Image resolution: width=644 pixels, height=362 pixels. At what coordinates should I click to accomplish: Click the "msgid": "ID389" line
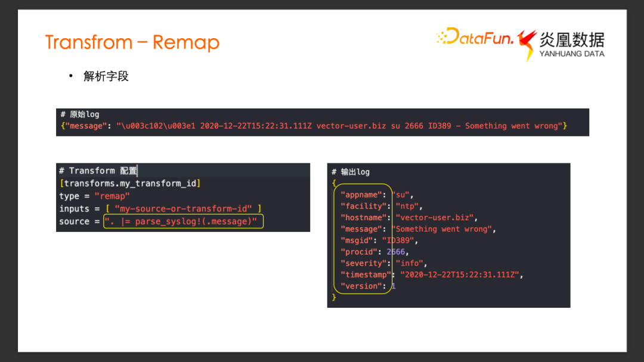[379, 240]
